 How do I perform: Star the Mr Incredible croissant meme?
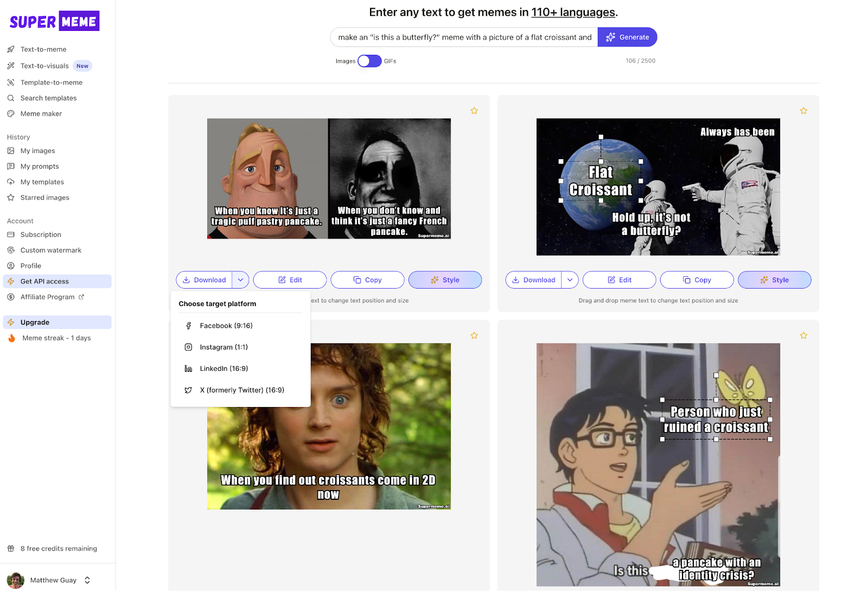[x=474, y=110]
